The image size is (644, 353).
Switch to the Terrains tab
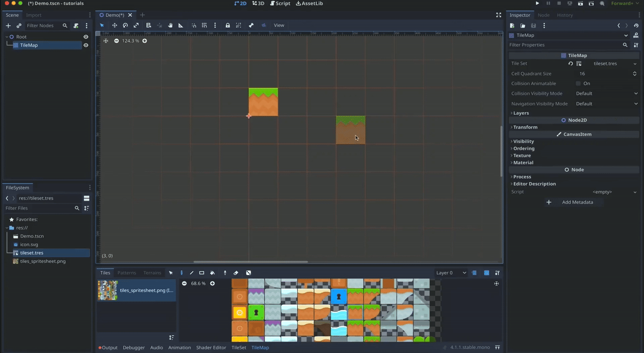[152, 273]
